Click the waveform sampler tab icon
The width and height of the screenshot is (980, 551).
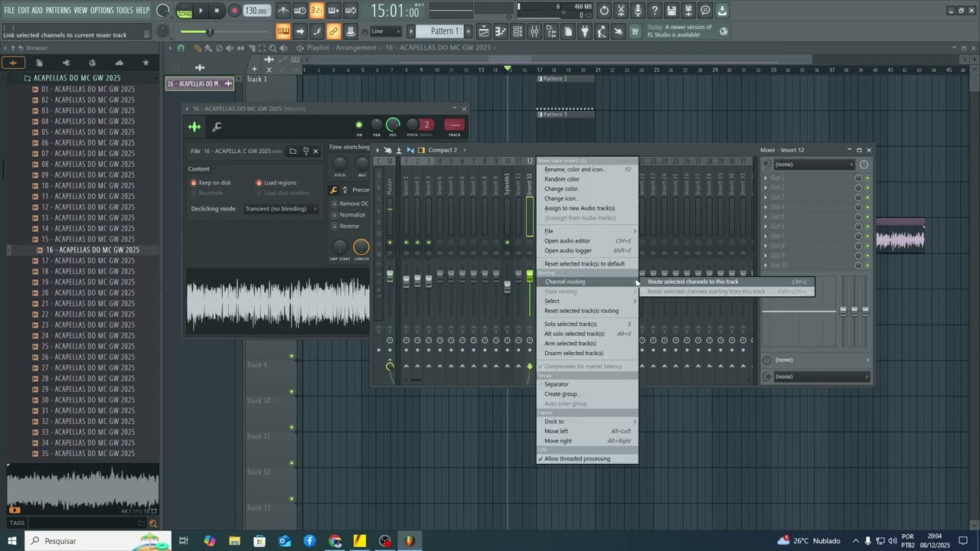coord(195,127)
